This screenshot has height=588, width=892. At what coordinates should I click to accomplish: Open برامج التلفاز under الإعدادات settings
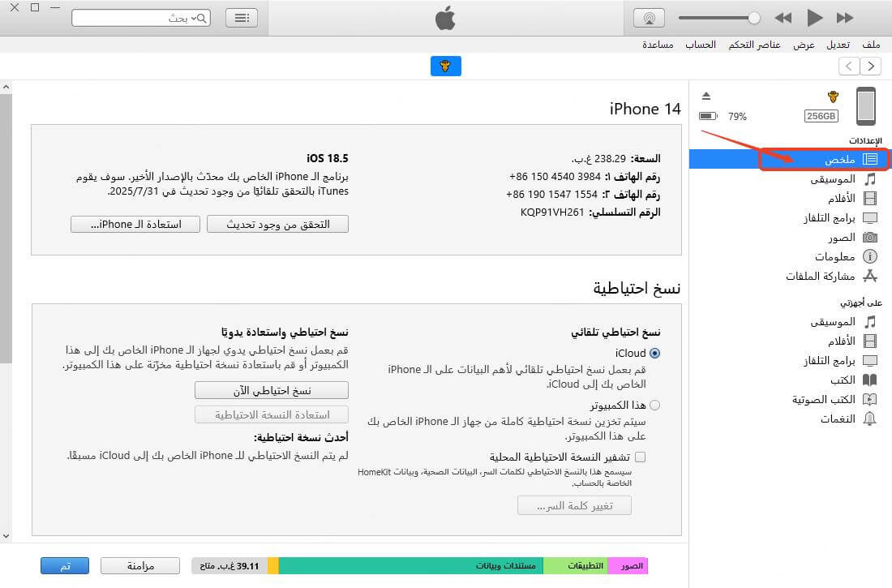pyautogui.click(x=839, y=218)
